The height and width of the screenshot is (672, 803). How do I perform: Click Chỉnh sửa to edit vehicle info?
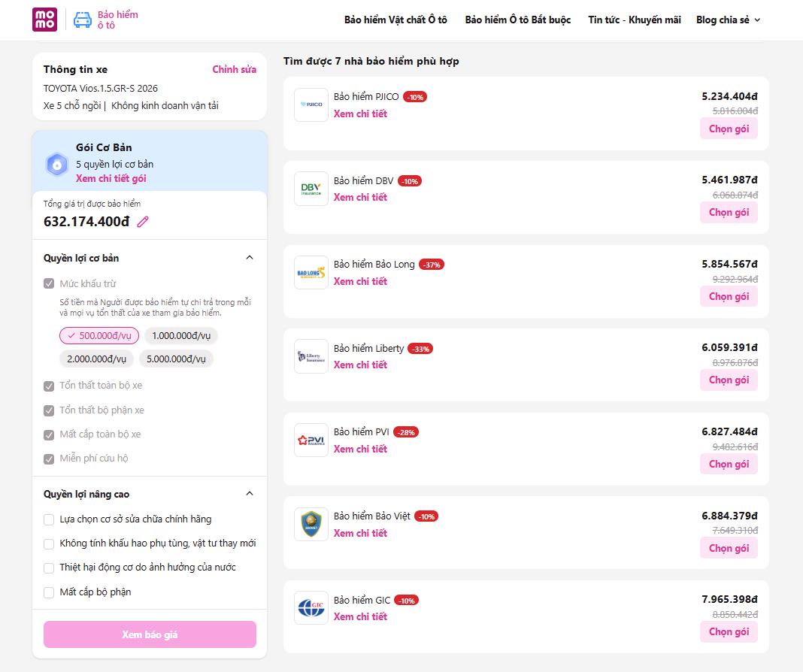click(x=234, y=69)
